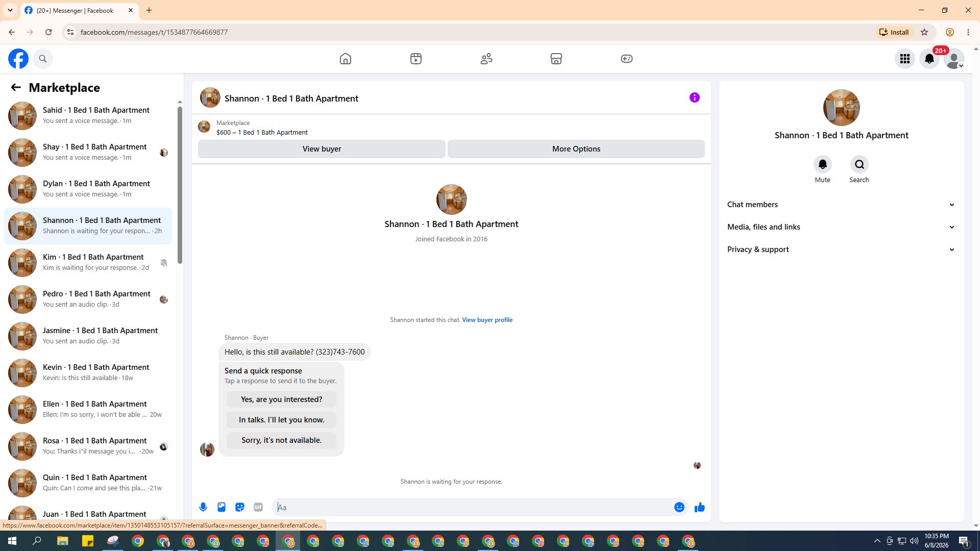Open the Dylan 1 Bed 1 Bath conversation
The image size is (980, 551).
tap(88, 189)
